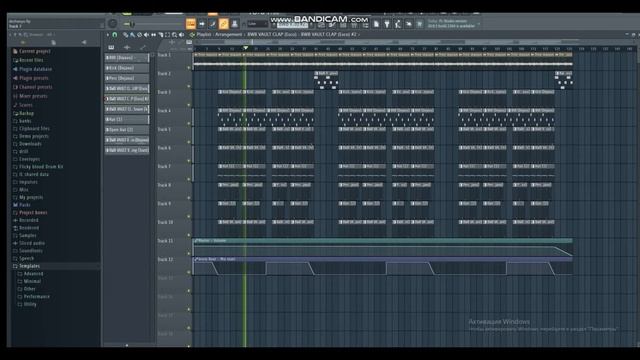Mute Track 12 with its green LED

pos(189,272)
